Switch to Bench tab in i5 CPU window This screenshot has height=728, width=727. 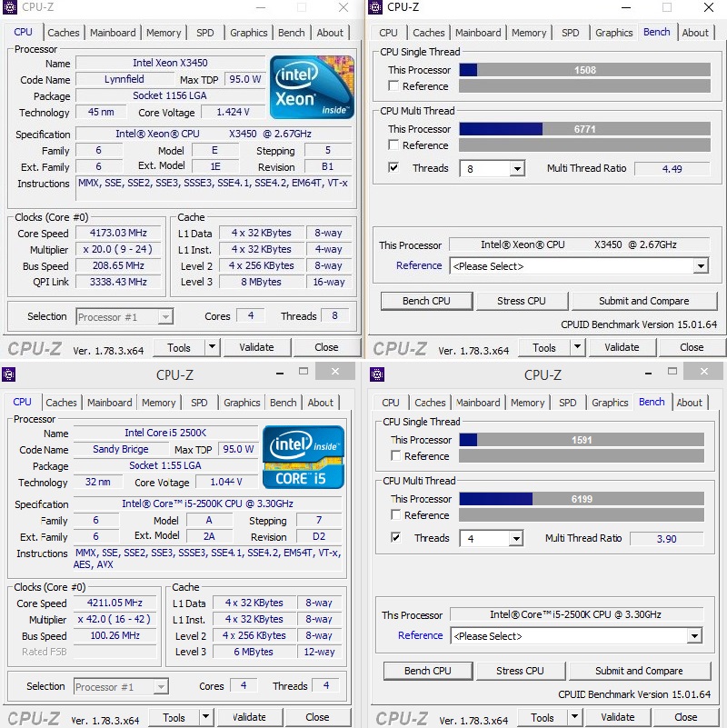(284, 403)
